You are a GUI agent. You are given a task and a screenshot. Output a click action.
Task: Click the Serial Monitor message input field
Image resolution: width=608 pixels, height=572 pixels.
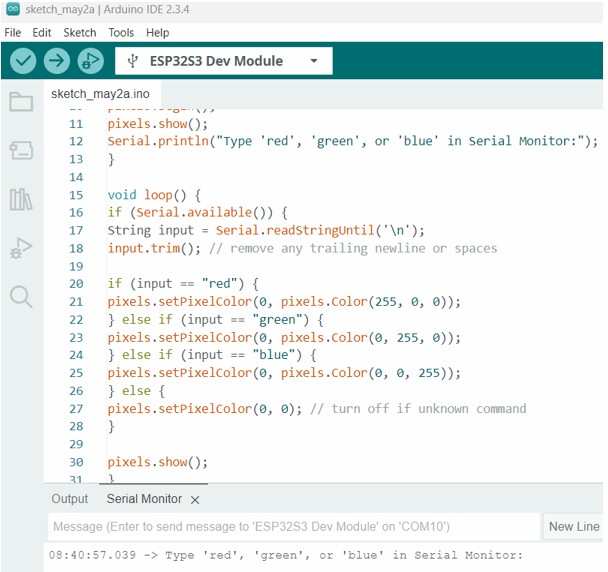click(294, 527)
